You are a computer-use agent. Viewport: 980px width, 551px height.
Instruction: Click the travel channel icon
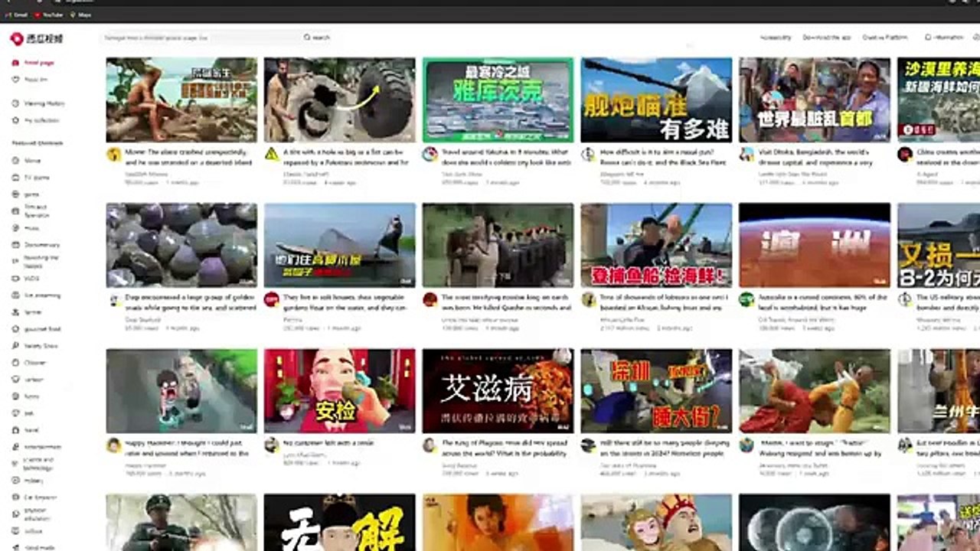click(x=16, y=430)
